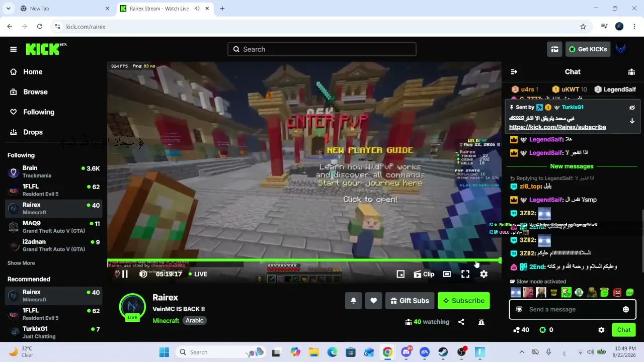Open the Minecraft category link
This screenshot has width=644, height=362.
click(166, 321)
